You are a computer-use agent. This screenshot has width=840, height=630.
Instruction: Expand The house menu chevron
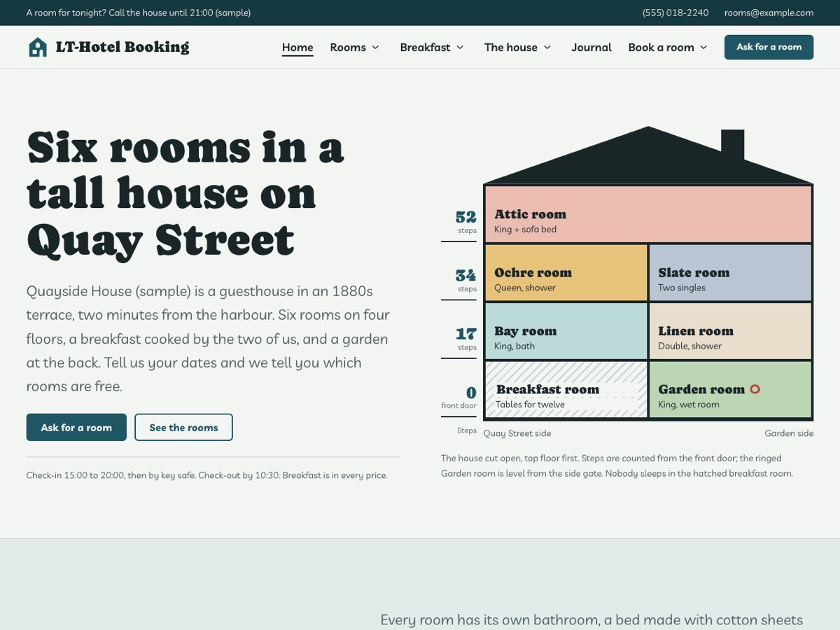547,48
